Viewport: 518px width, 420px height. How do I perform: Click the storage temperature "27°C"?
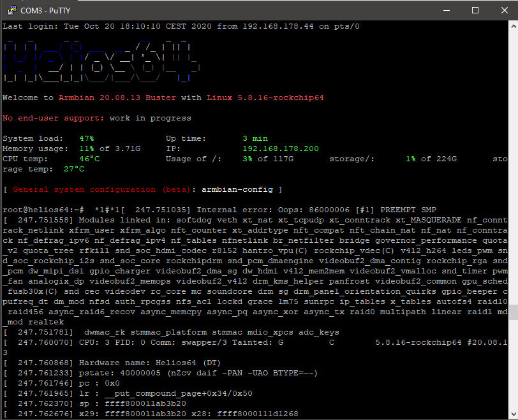74,170
